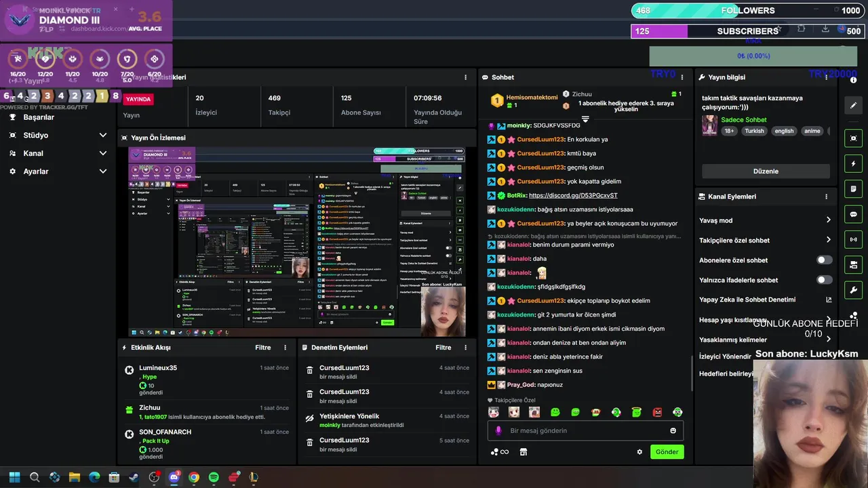Click the YAYINDA live badge
The width and height of the screenshot is (868, 488).
[138, 99]
